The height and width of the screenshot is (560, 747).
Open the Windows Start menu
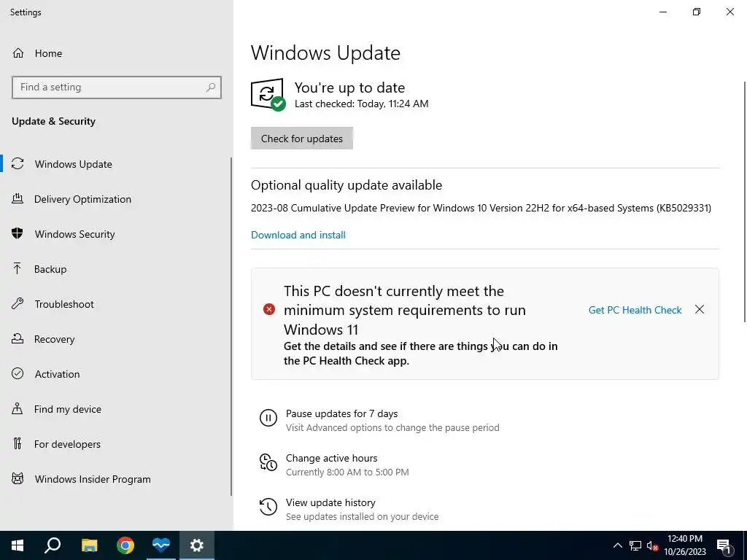tap(18, 545)
